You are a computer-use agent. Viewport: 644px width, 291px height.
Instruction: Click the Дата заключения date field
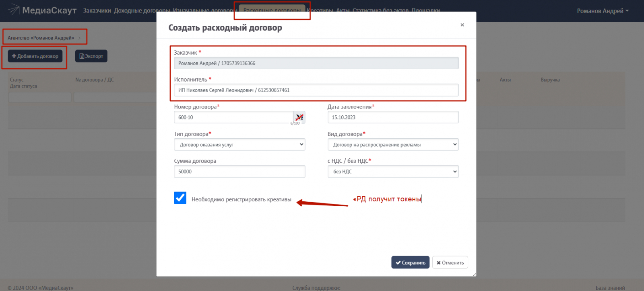[393, 117]
